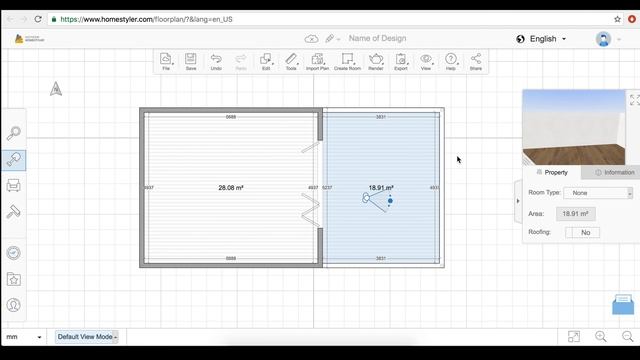This screenshot has width=640, height=360.
Task: Select the highlighted build tool in sidebar
Action: click(13, 160)
